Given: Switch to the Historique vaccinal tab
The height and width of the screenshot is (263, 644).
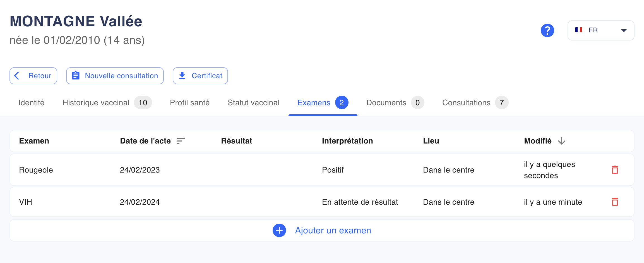Looking at the screenshot, I should (107, 102).
